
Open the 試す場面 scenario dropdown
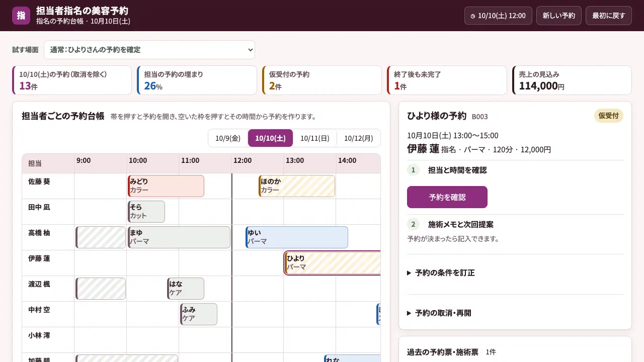click(149, 50)
